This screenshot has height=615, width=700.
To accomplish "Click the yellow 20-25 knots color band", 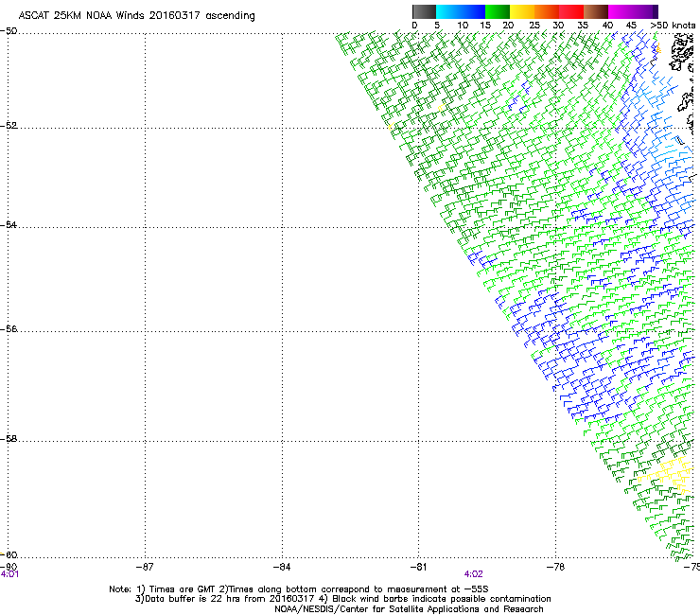I will coord(522,11).
